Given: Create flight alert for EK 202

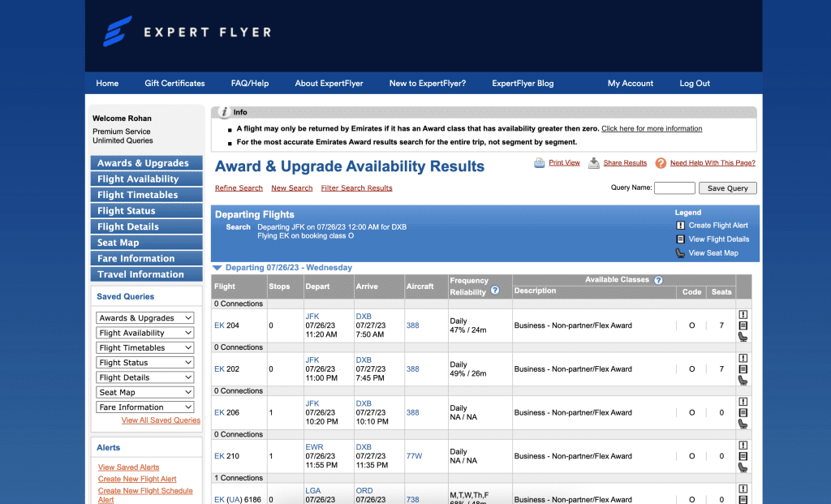Looking at the screenshot, I should pyautogui.click(x=743, y=358).
